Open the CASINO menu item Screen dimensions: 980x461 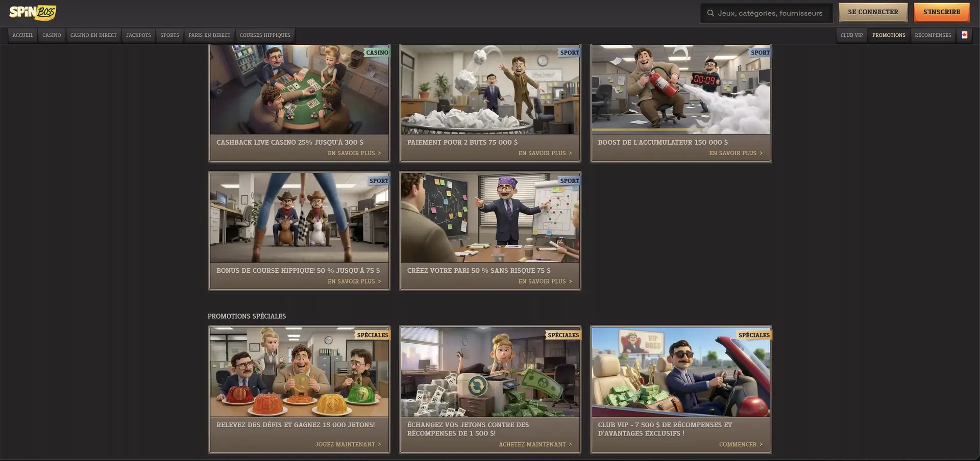[x=52, y=35]
